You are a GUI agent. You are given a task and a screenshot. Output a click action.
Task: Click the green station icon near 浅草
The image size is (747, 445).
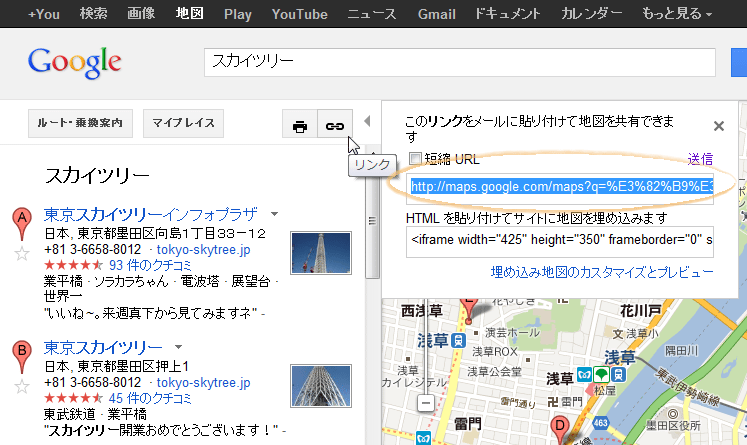coord(601,374)
